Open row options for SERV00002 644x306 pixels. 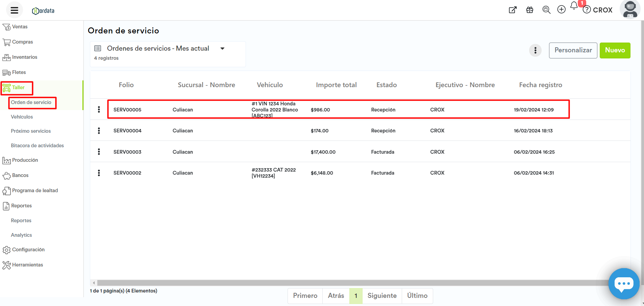coord(99,173)
